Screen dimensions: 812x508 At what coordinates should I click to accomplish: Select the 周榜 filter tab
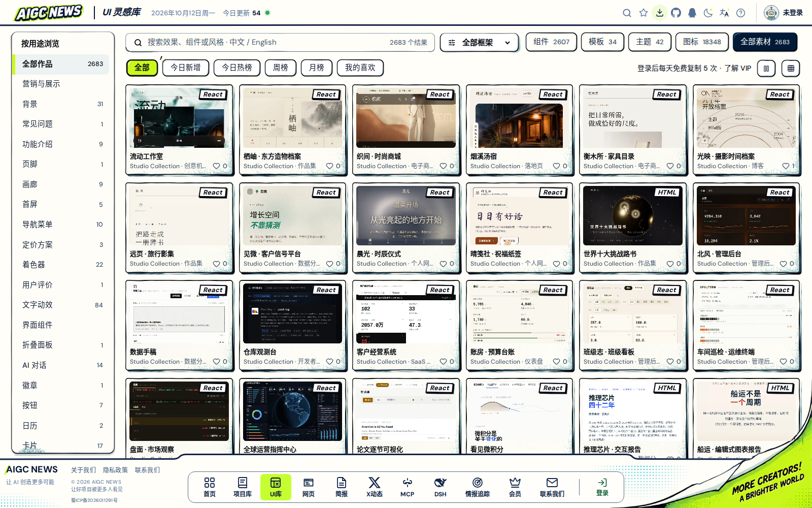click(x=281, y=68)
